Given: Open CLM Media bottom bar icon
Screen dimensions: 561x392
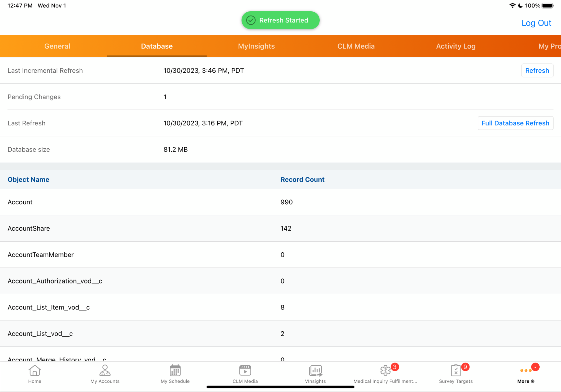Looking at the screenshot, I should [x=245, y=371].
